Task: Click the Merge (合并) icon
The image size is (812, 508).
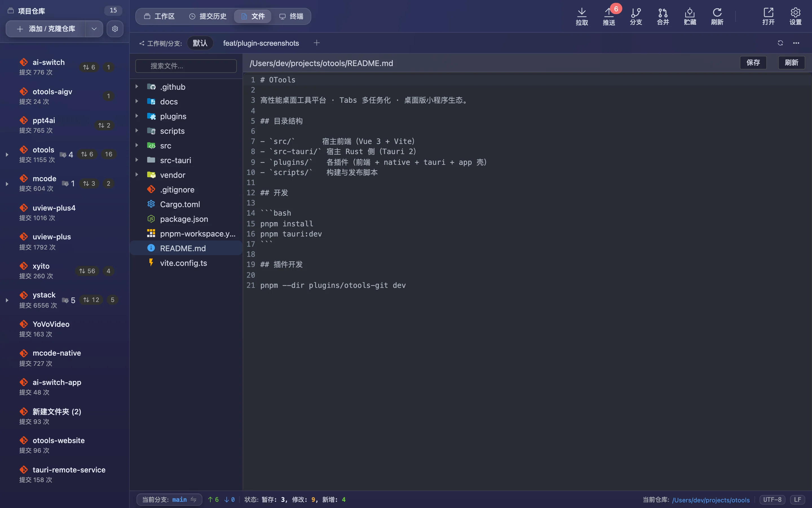Action: pos(663,16)
